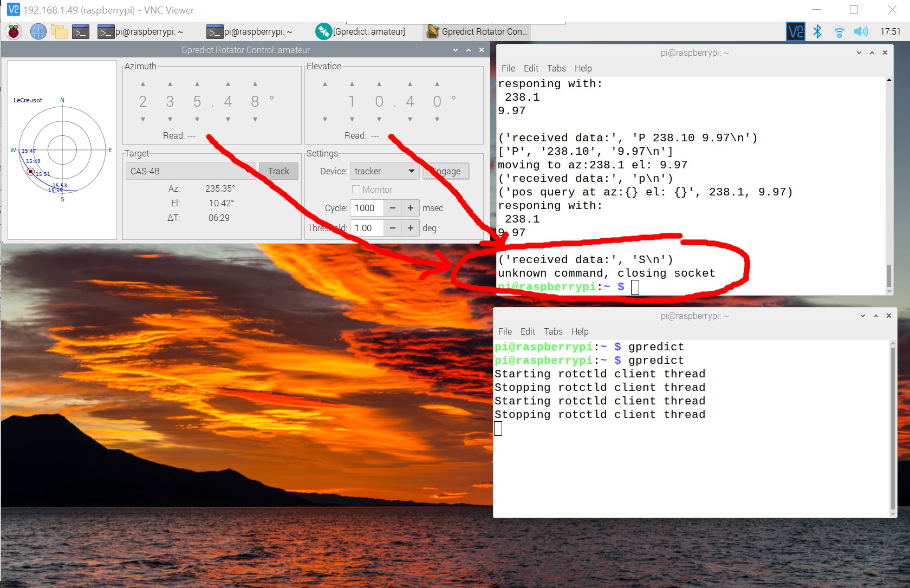910x588 pixels.
Task: Click the Engage button
Action: 446,171
